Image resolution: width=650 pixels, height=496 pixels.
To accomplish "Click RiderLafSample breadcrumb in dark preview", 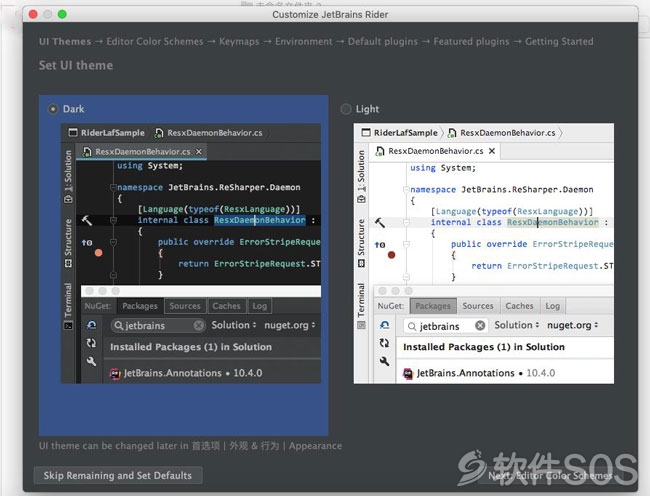I will tap(107, 133).
